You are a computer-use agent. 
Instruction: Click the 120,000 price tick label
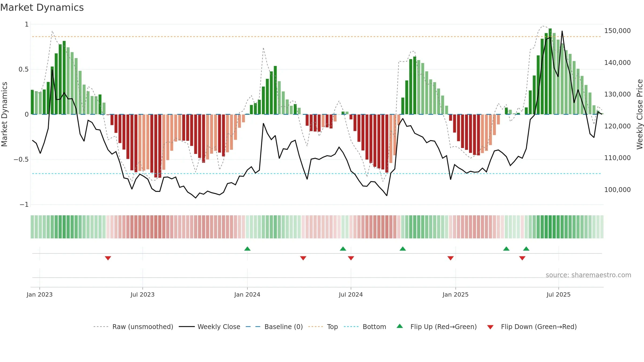(617, 126)
